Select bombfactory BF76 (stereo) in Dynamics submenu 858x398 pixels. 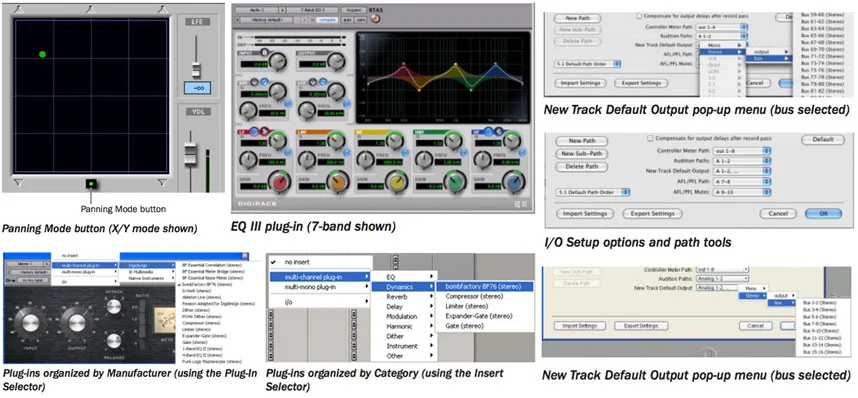[x=484, y=286]
